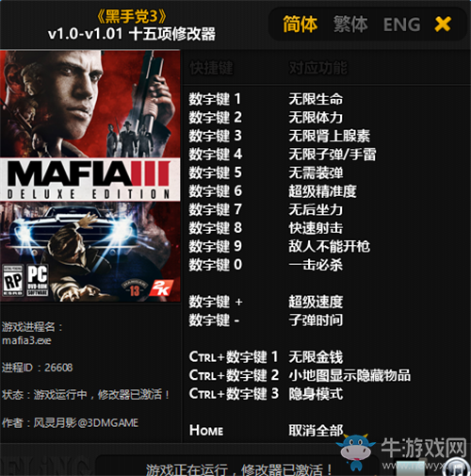Select the 无需装弹 function
The width and height of the screenshot is (471, 476).
pos(316,172)
